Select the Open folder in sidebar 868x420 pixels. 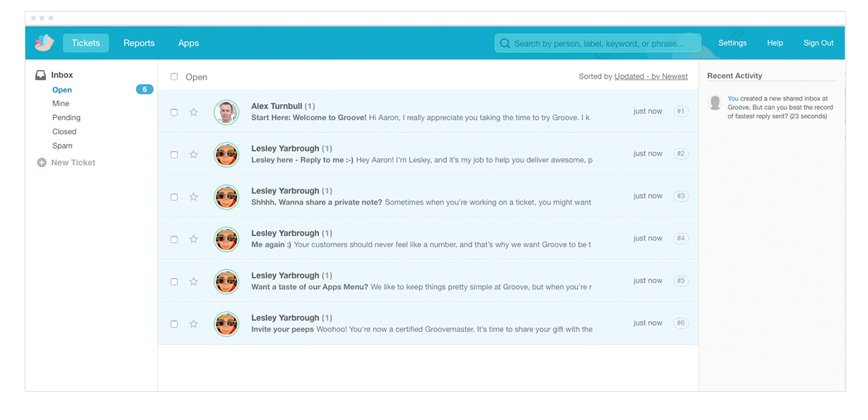click(62, 90)
